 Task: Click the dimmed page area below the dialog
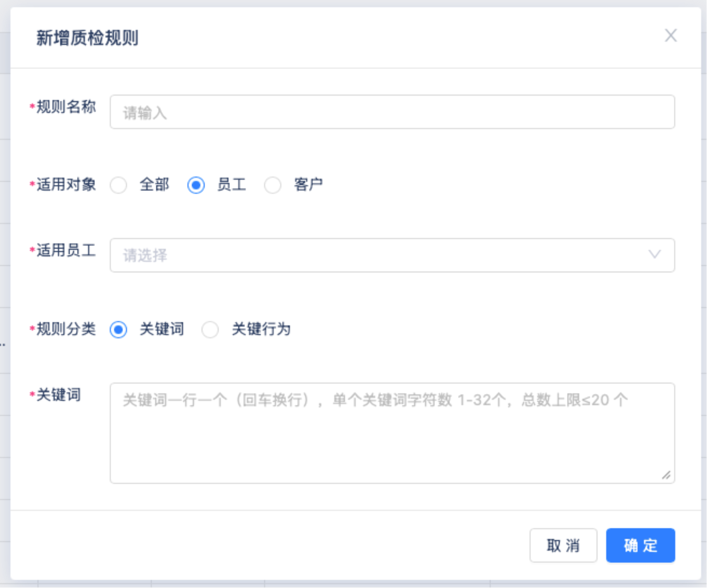[339, 584]
